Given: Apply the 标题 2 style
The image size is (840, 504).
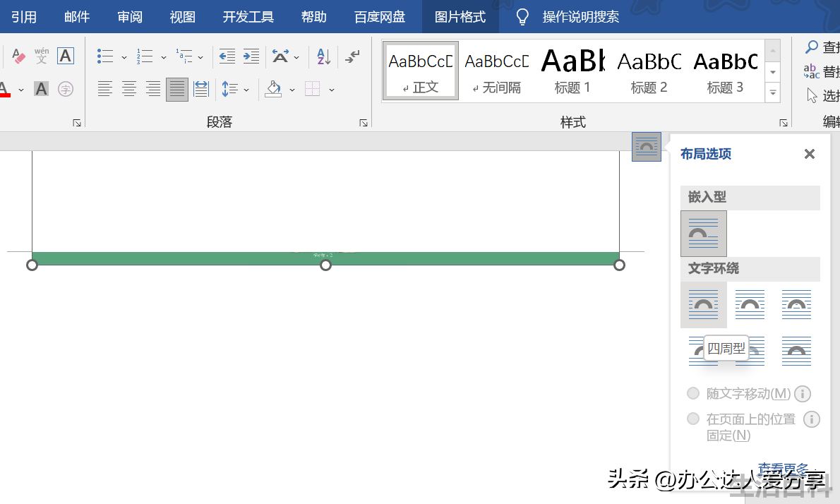Looking at the screenshot, I should tap(649, 70).
